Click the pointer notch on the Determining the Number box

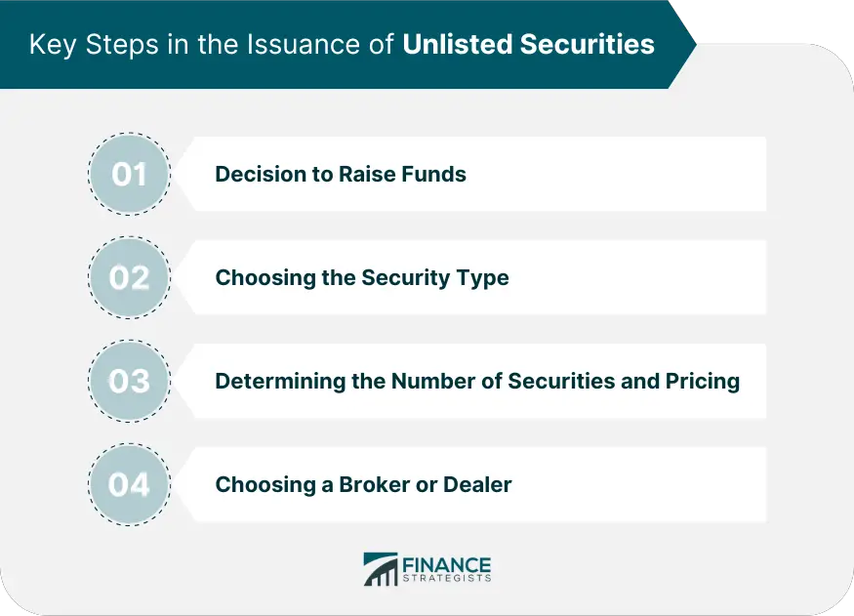click(185, 381)
